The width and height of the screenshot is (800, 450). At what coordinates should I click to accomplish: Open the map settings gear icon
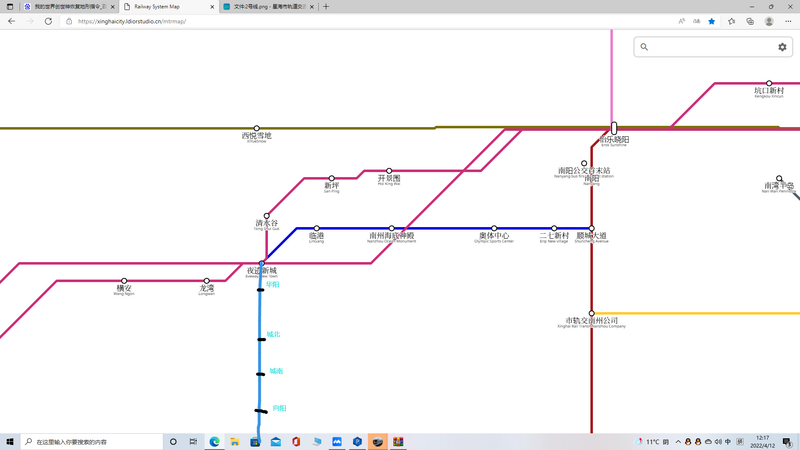(x=782, y=47)
